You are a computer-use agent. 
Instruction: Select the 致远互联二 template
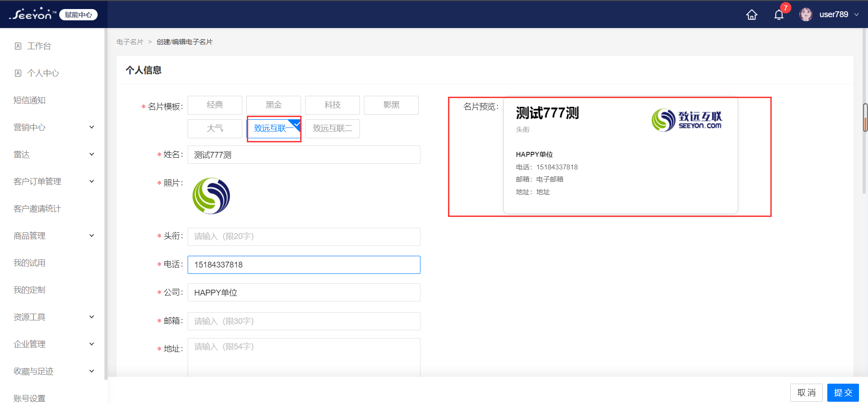[x=332, y=128]
